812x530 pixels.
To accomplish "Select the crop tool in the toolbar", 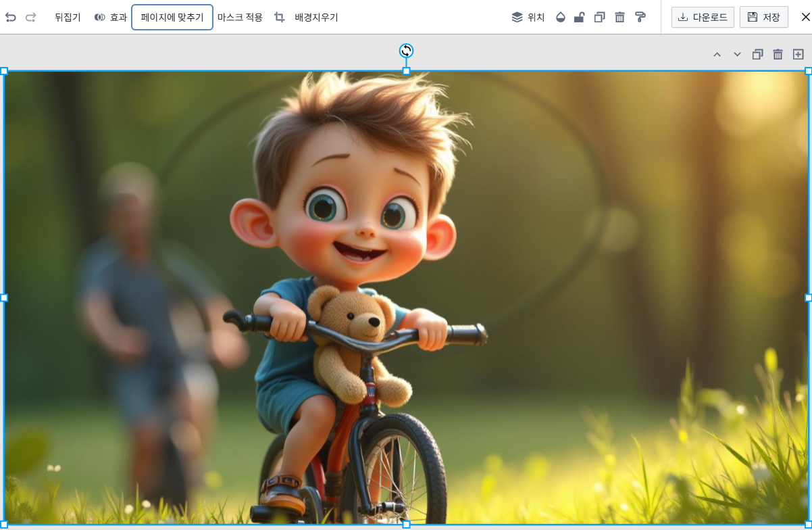I will [x=278, y=17].
